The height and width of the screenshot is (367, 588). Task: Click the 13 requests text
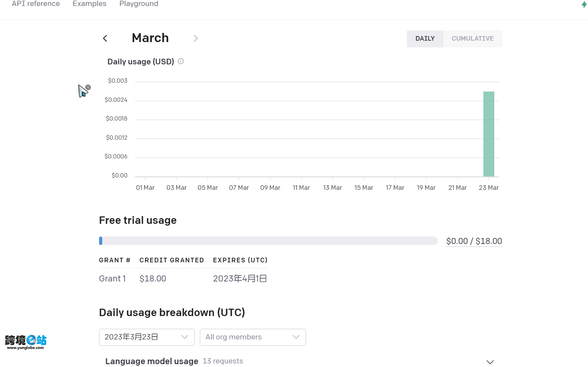223,361
